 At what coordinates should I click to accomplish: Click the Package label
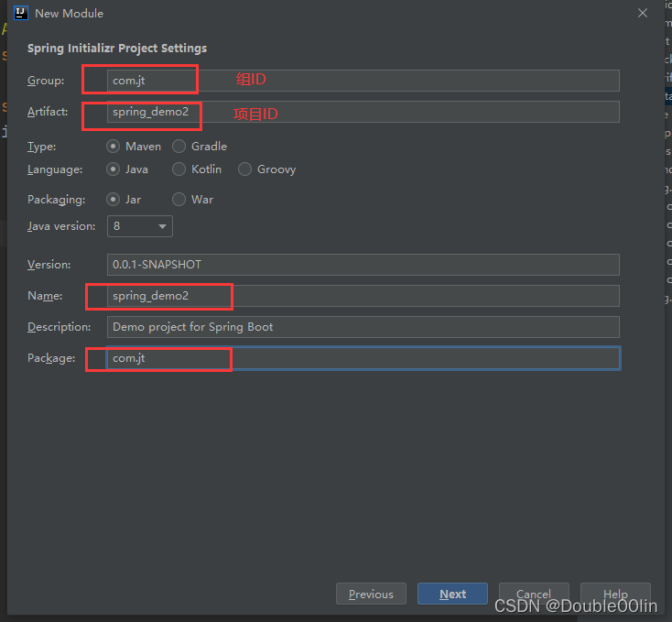pyautogui.click(x=51, y=358)
